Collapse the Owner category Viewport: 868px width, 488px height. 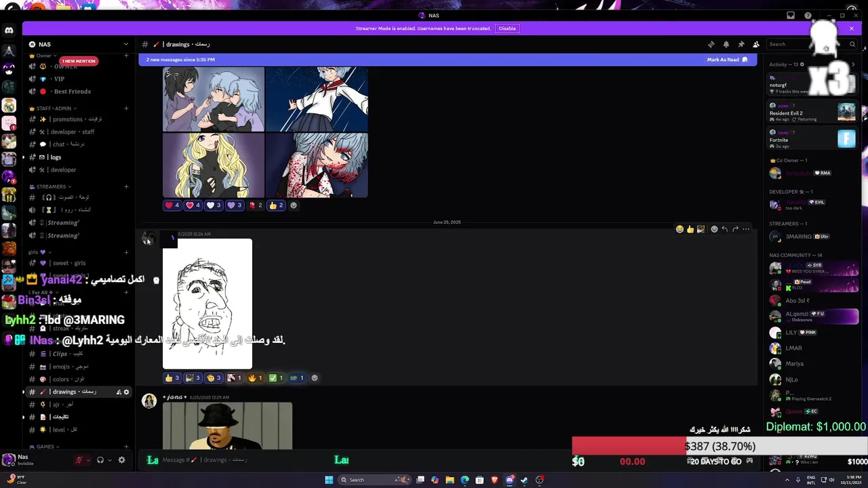point(42,56)
